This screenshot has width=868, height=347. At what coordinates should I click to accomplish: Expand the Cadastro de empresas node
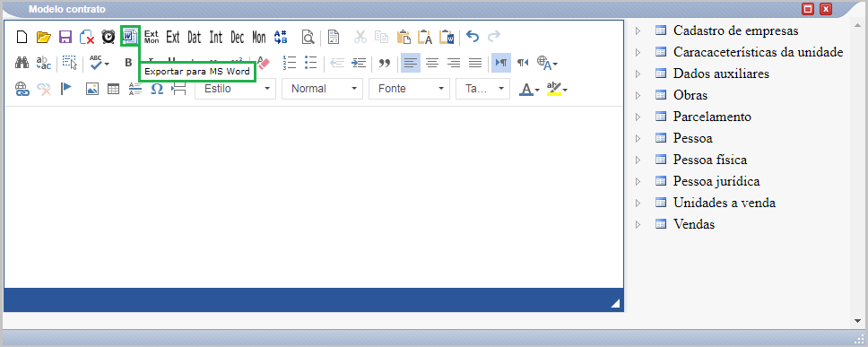point(638,31)
